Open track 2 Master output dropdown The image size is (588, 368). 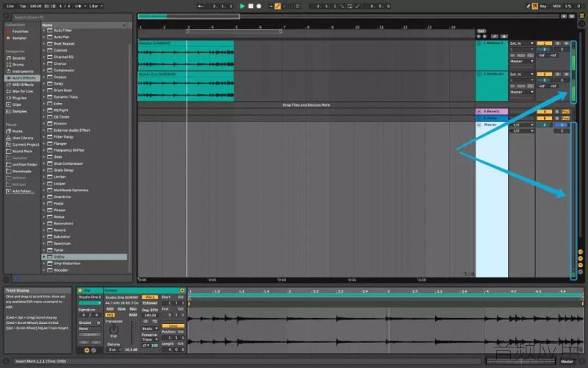click(x=521, y=92)
